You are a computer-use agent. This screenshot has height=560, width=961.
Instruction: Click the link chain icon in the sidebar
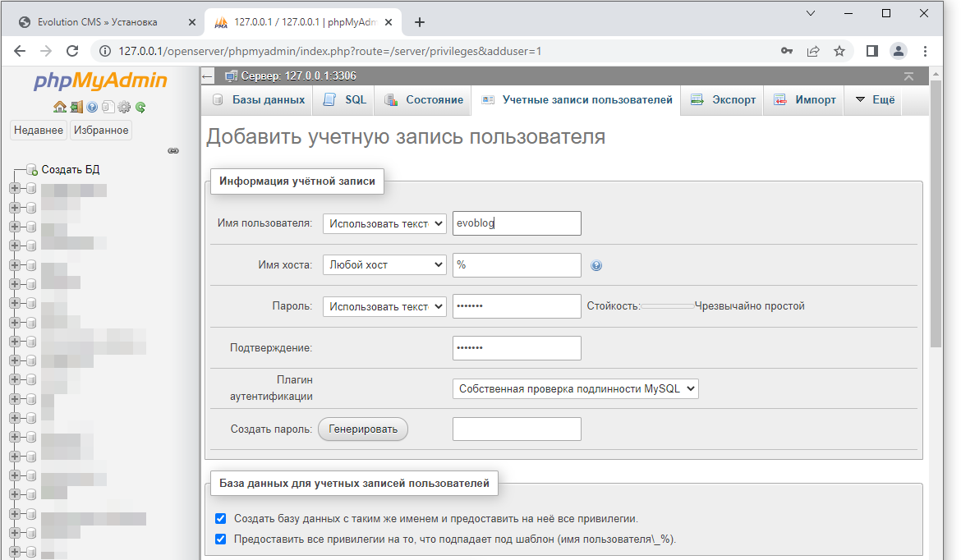coord(173,151)
